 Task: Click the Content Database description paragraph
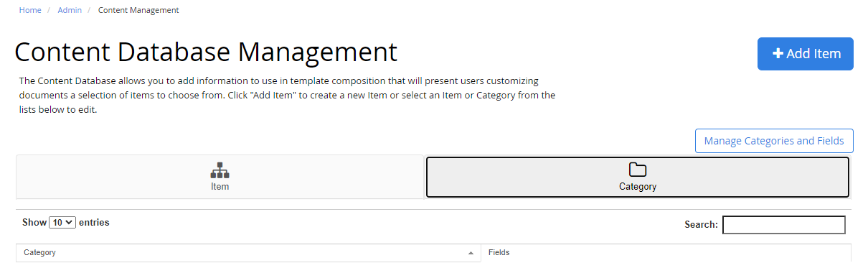(x=287, y=96)
